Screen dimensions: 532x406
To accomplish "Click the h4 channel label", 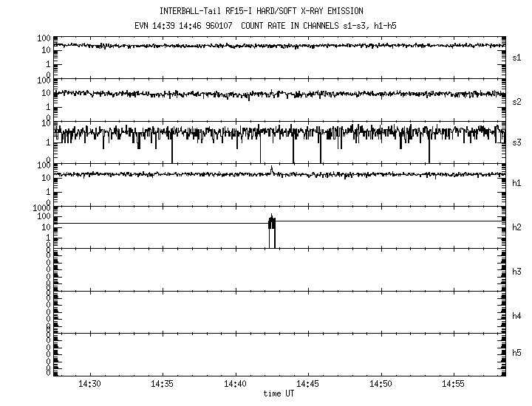I will [517, 315].
